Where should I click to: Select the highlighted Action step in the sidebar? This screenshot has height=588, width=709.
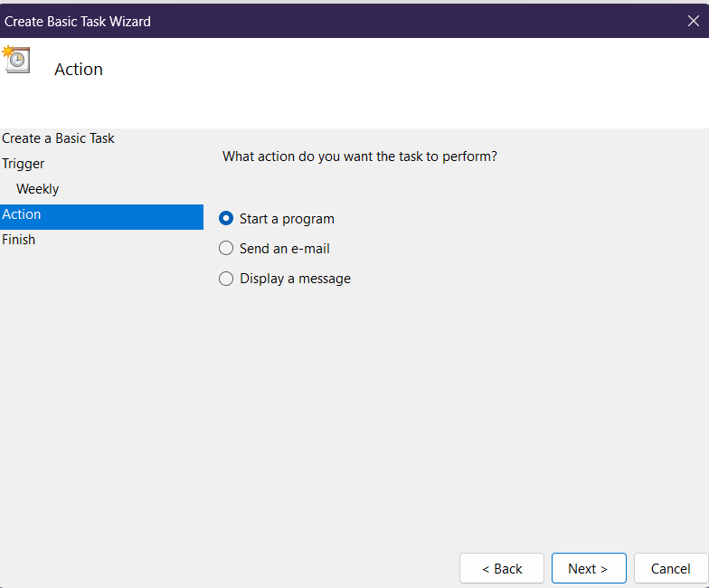pyautogui.click(x=22, y=214)
